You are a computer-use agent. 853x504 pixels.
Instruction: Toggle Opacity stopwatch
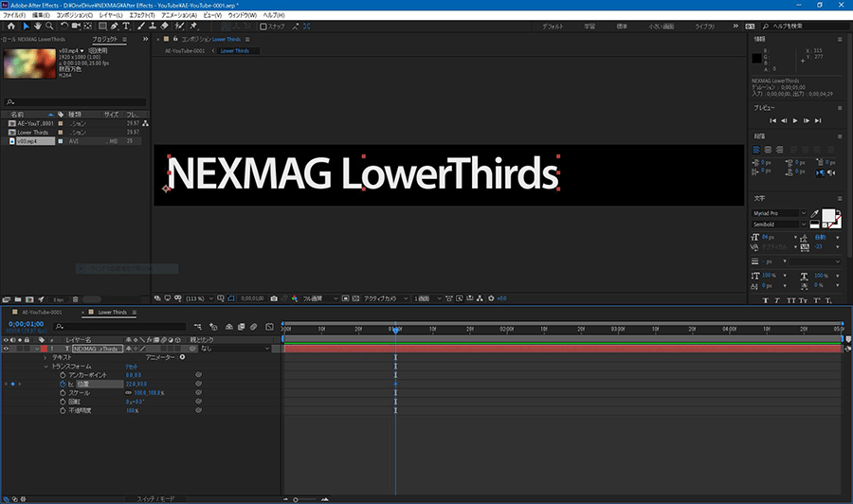point(63,410)
